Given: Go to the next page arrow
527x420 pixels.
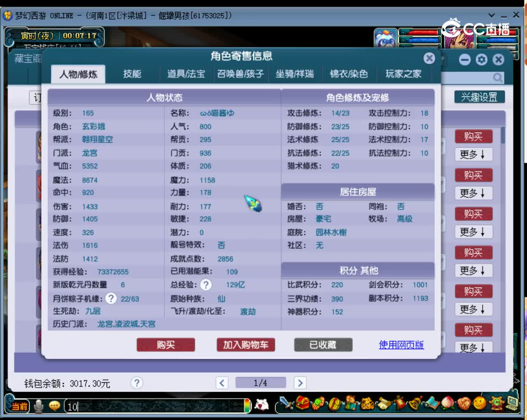Looking at the screenshot, I should pos(300,383).
